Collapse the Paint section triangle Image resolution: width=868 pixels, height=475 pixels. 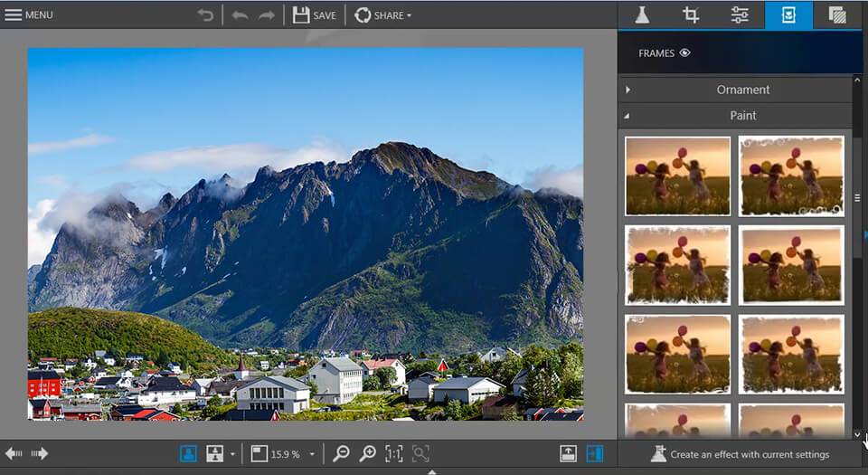click(x=627, y=116)
